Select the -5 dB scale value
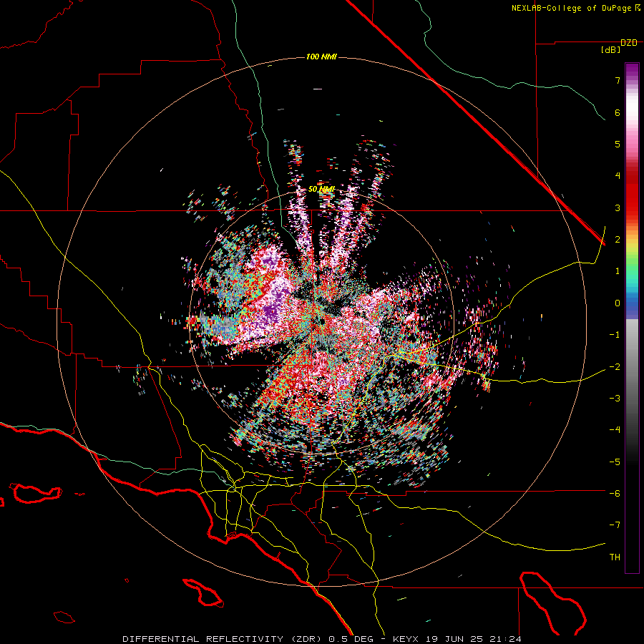Image resolution: width=644 pixels, height=644 pixels. click(x=615, y=462)
